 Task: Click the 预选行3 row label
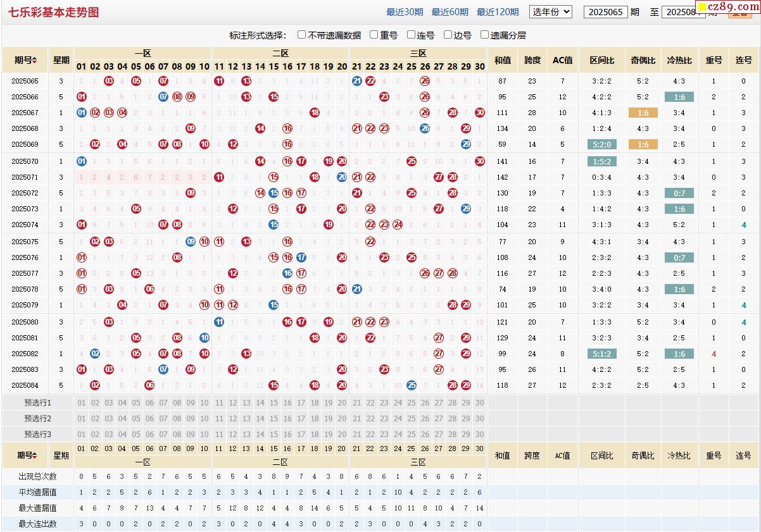(x=38, y=435)
